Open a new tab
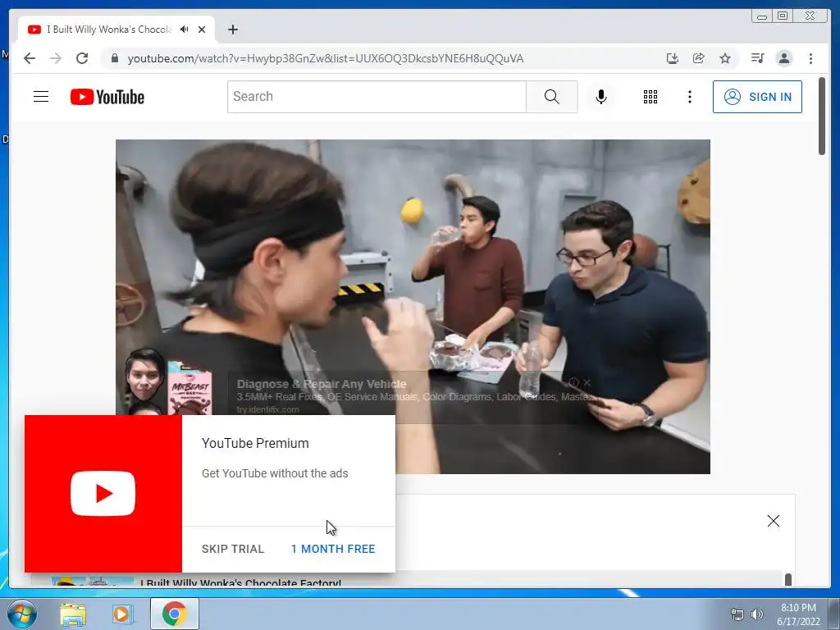The image size is (840, 630). [x=232, y=30]
